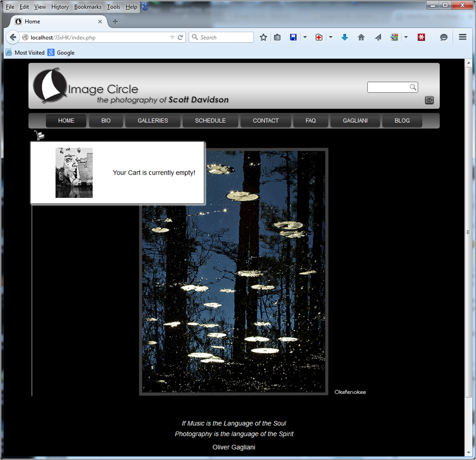Click the envelope email icon in header
The image size is (476, 460).
pyautogui.click(x=429, y=100)
